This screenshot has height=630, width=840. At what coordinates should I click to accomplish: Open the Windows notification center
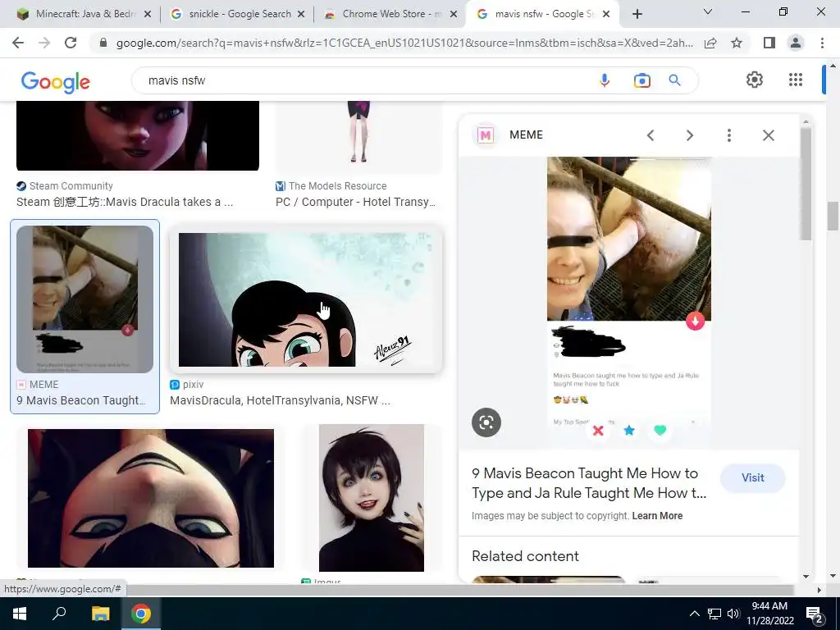[815, 614]
